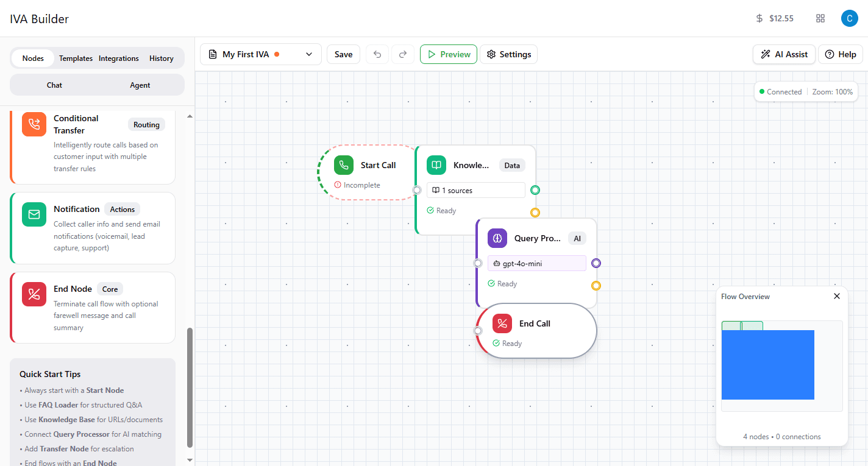868x466 pixels.
Task: Click the undo arrow icon
Action: tap(377, 54)
